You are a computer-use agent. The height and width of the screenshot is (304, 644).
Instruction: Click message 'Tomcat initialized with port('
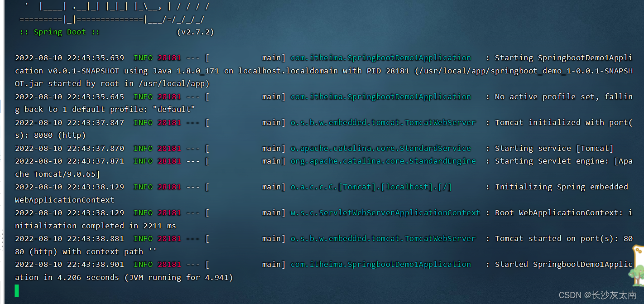point(564,122)
